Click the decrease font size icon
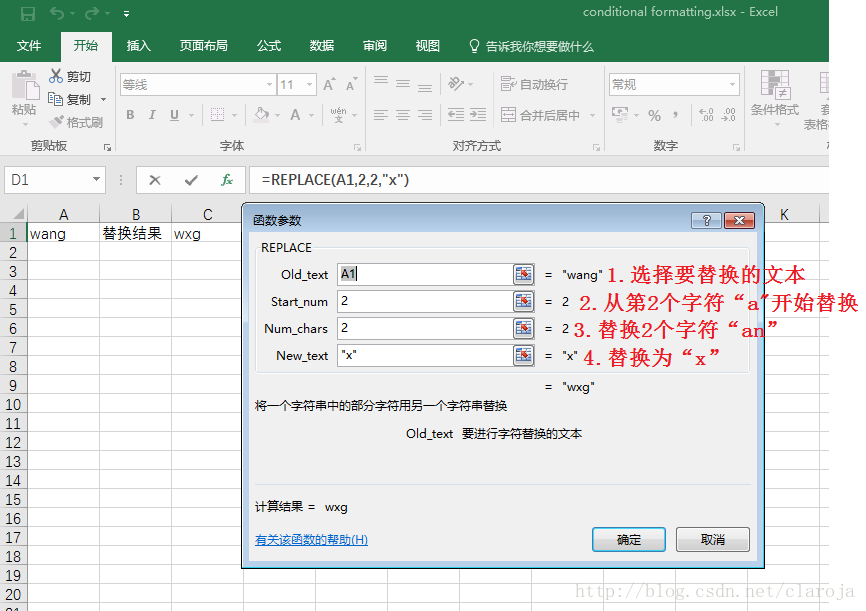This screenshot has height=611, width=866. click(351, 85)
